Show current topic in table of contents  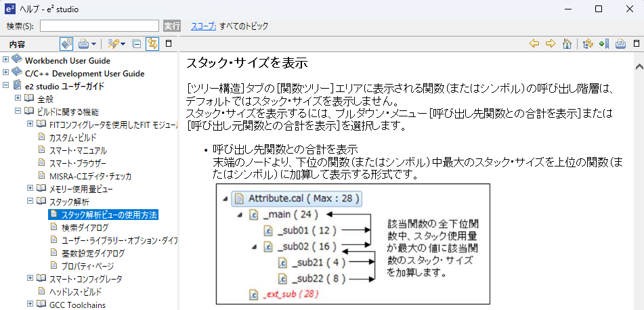(x=588, y=43)
